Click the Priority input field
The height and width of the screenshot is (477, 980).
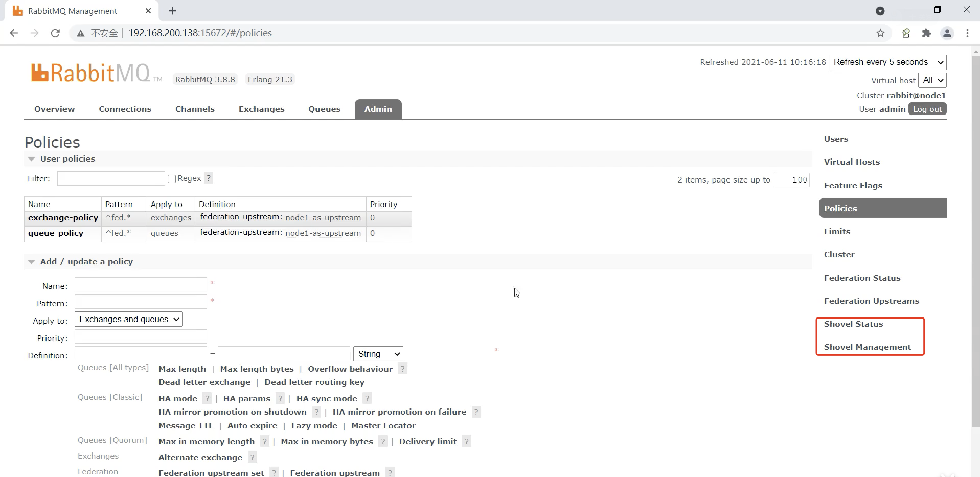[141, 336]
